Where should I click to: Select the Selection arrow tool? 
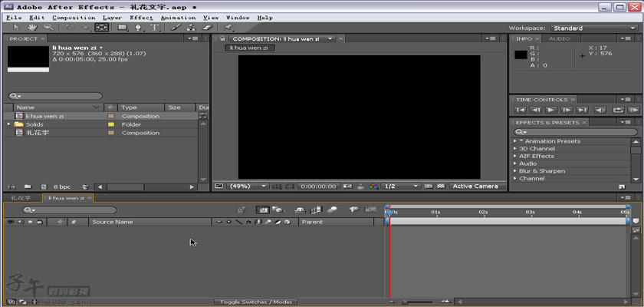(16, 28)
